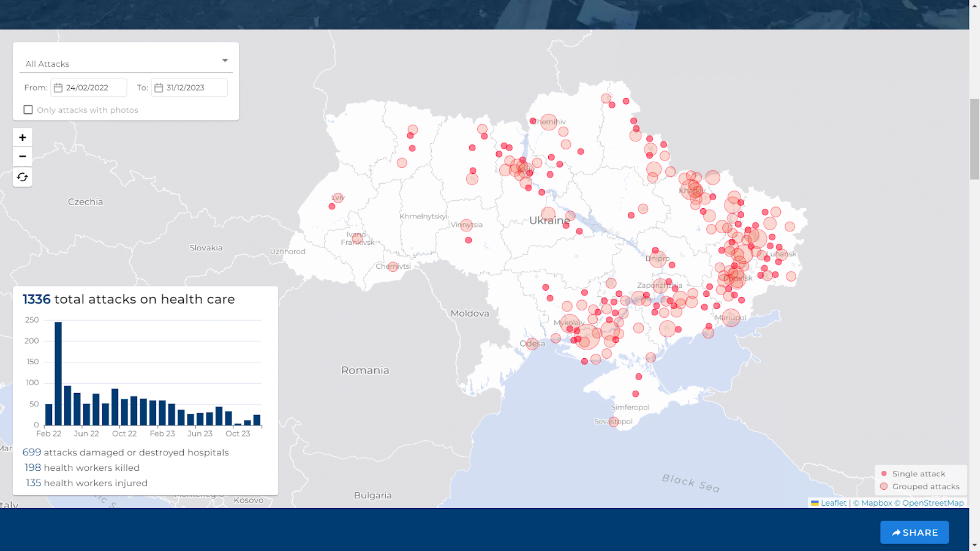This screenshot has height=551, width=980.
Task: Click the Slovakia label on map
Action: 206,248
